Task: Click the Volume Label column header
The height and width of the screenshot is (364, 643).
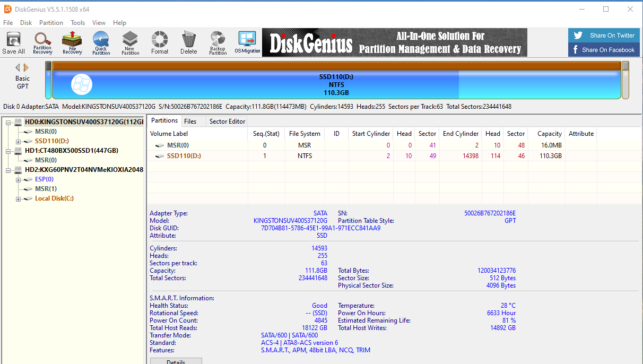Action: [197, 134]
